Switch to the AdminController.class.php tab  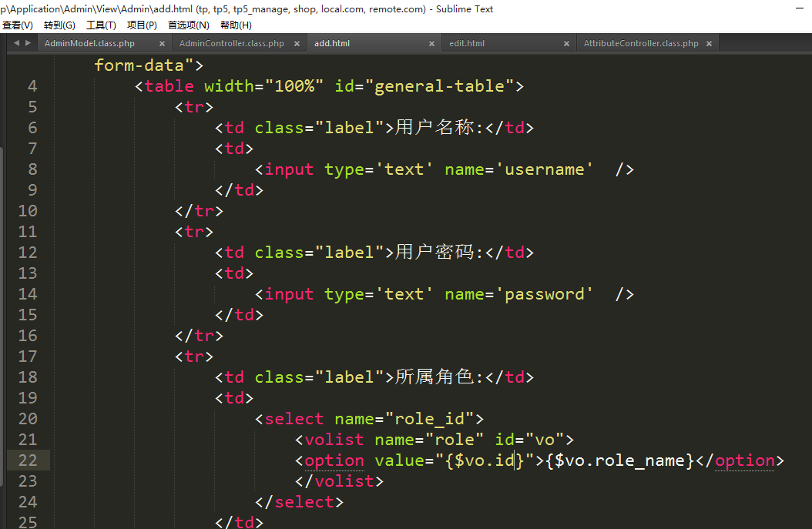(x=231, y=44)
